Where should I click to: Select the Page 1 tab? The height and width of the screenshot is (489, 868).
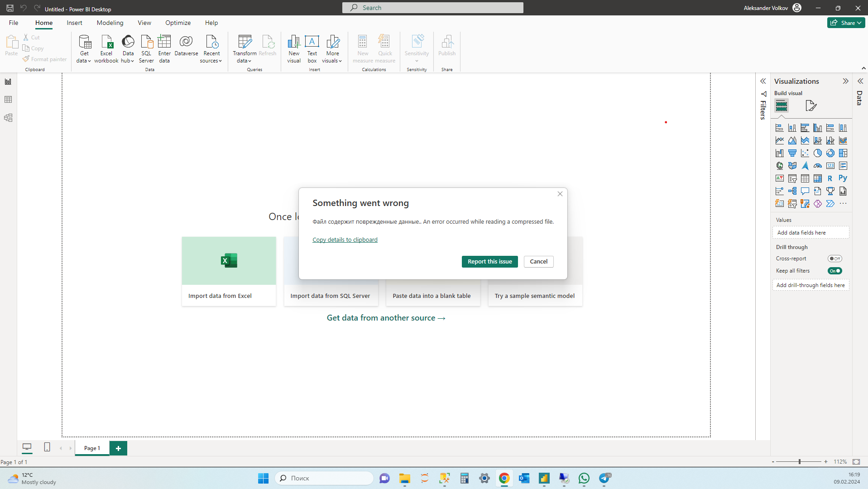click(x=92, y=448)
